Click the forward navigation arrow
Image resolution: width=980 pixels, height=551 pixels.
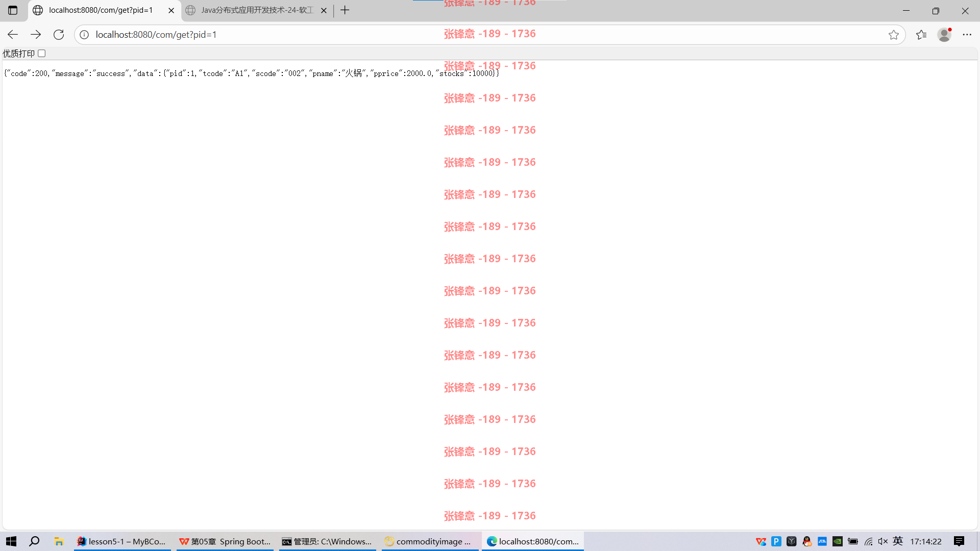[x=36, y=34]
